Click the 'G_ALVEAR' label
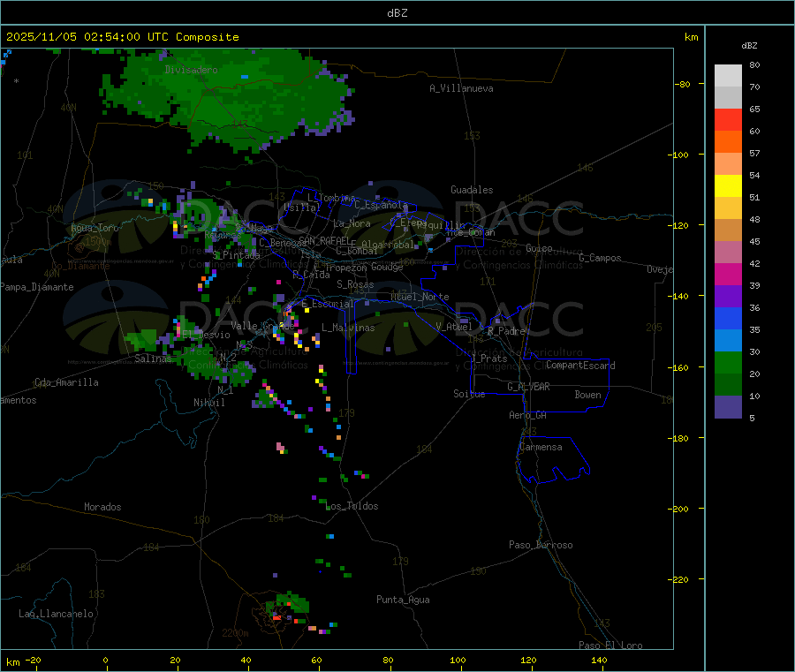The height and width of the screenshot is (672, 795). click(x=528, y=387)
